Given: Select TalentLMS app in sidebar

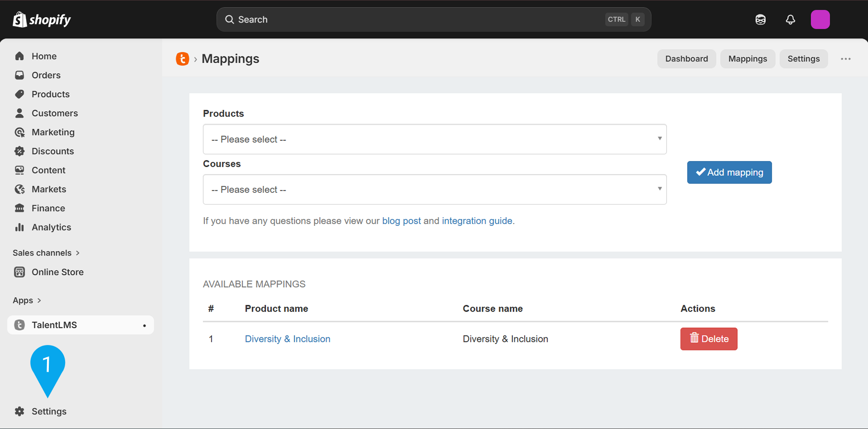Looking at the screenshot, I should [80, 325].
